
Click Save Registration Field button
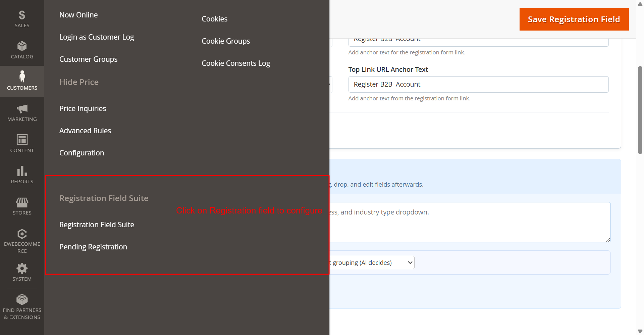(574, 19)
